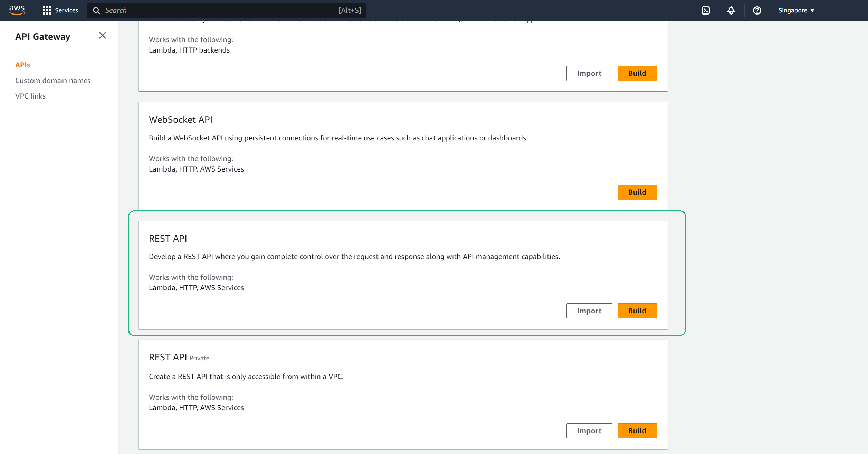Click the AWS logo home icon

pos(17,10)
